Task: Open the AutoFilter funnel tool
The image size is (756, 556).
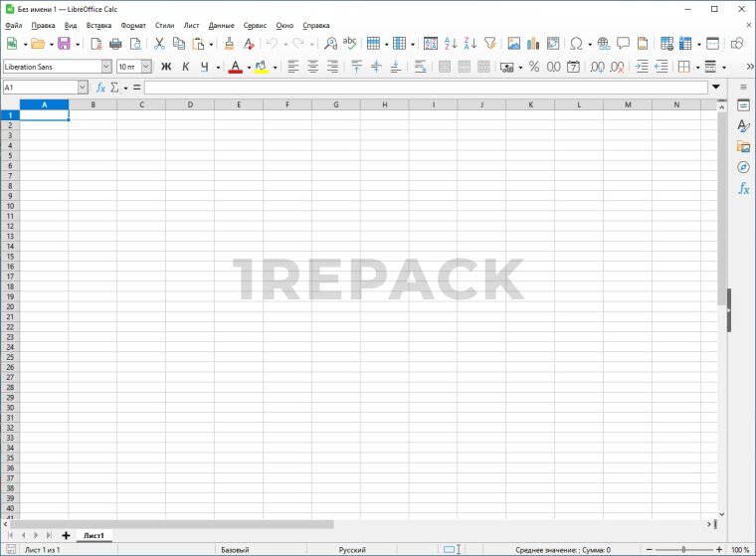Action: pyautogui.click(x=489, y=44)
